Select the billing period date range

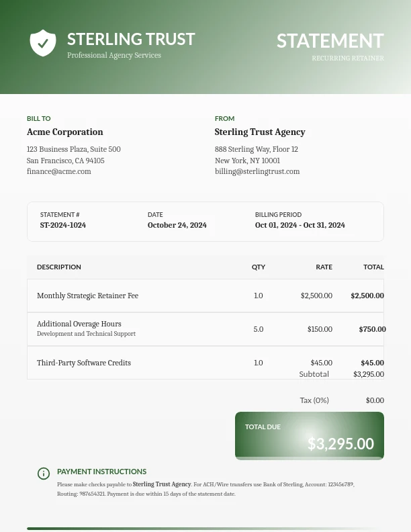(300, 225)
